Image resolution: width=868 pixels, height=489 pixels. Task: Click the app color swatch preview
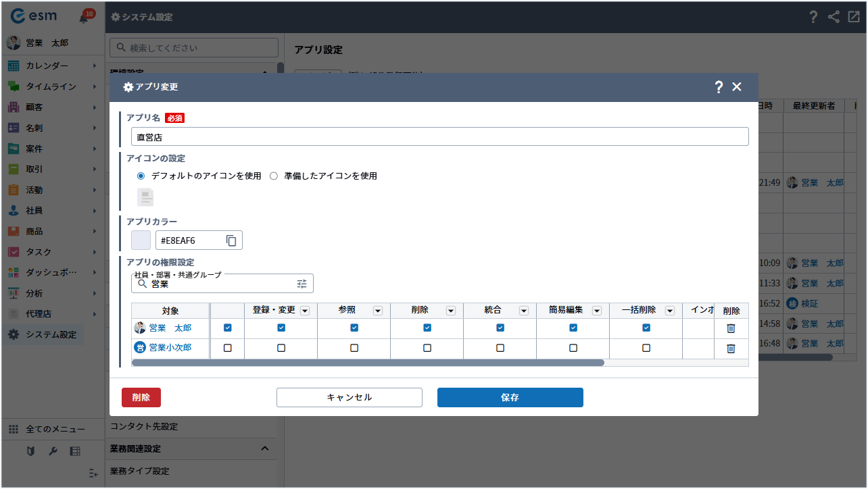pyautogui.click(x=141, y=240)
